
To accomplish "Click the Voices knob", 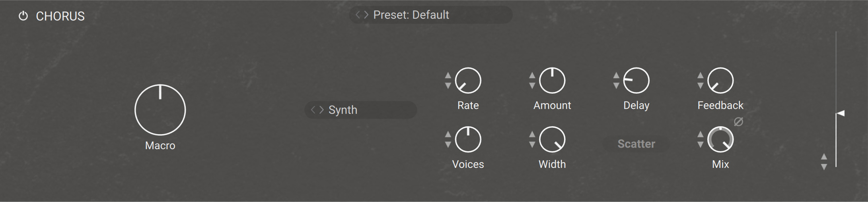I will [468, 139].
